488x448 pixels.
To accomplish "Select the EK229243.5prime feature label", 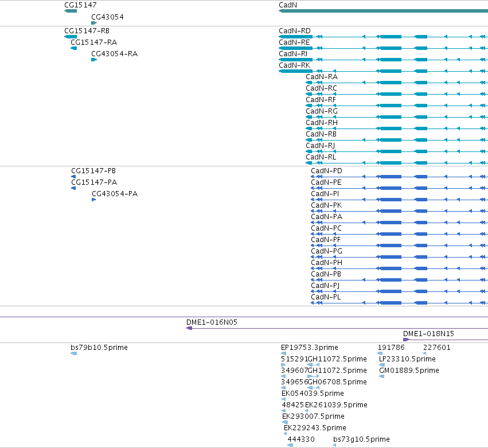I will pos(315,428).
